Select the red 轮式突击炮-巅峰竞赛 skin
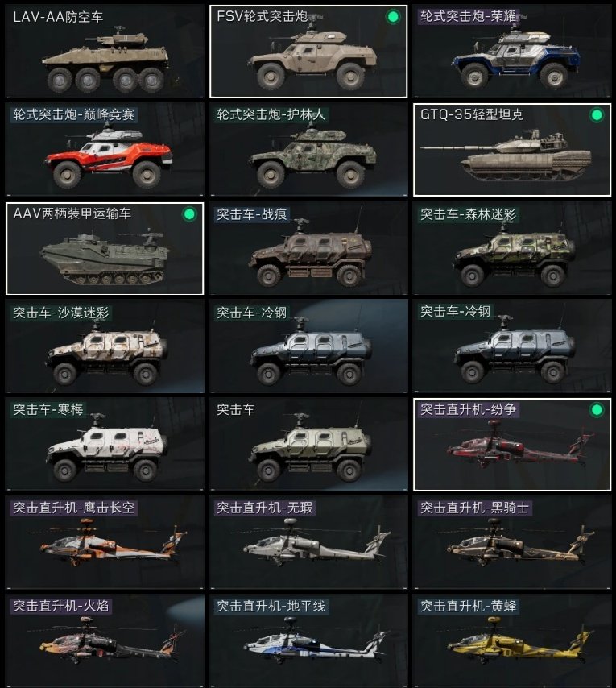This screenshot has height=688, width=616. click(105, 150)
